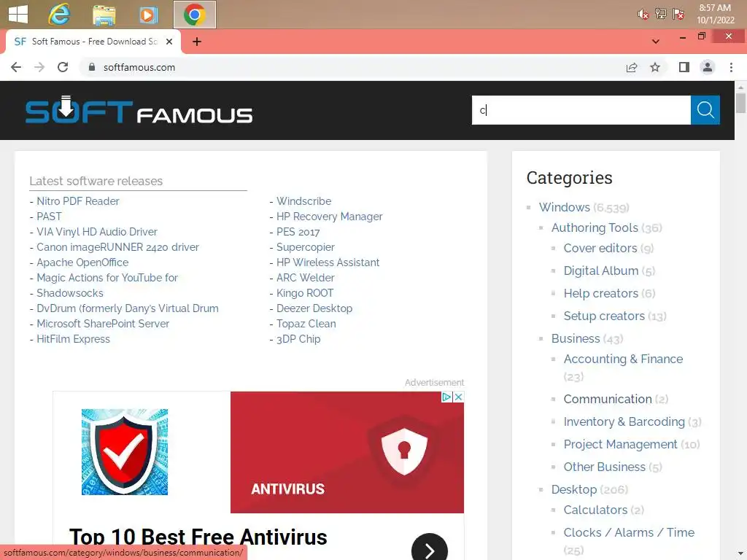Open the Communication category

[x=608, y=399]
